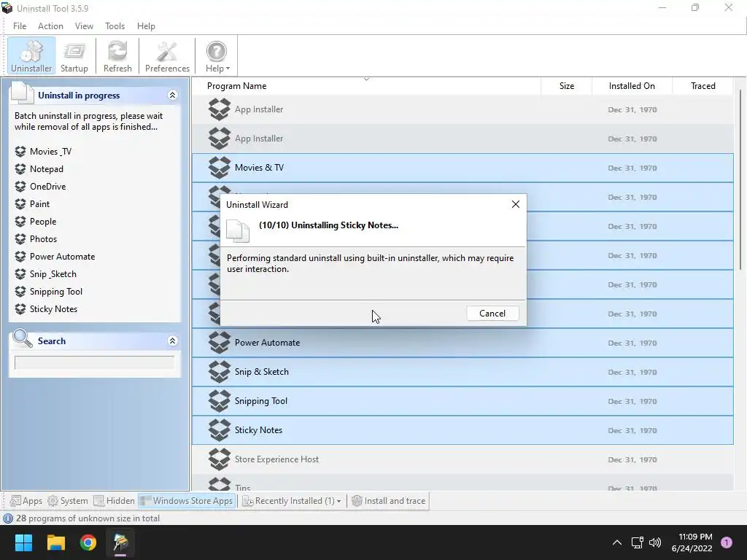Switch to Windows Store Apps tab
Viewport: 747px width, 560px height.
pyautogui.click(x=187, y=501)
